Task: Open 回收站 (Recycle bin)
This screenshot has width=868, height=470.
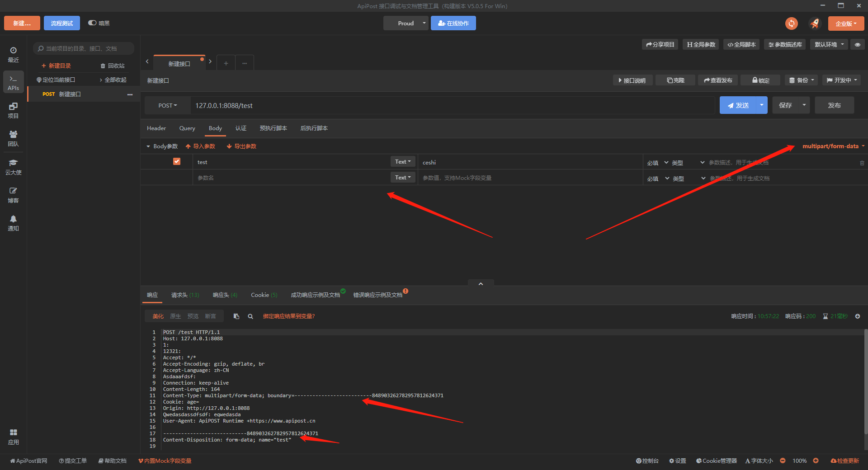Action: (113, 66)
